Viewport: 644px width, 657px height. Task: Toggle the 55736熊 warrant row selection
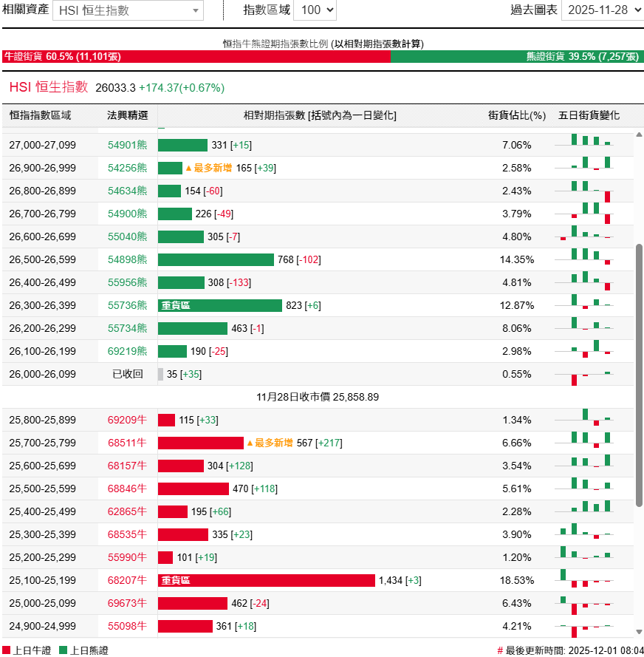[x=126, y=305]
